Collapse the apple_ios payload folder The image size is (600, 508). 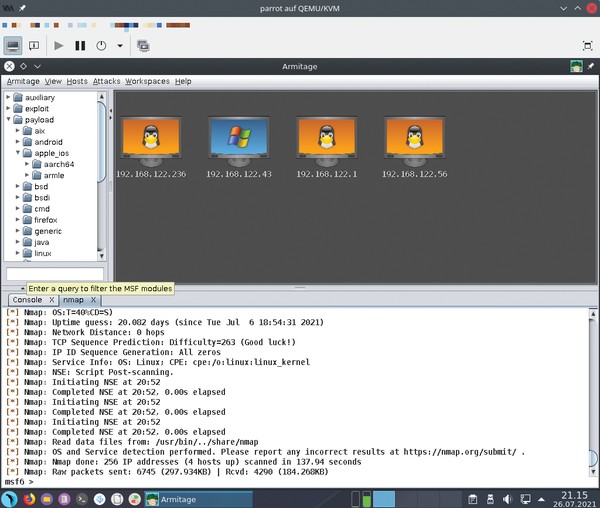(x=18, y=153)
